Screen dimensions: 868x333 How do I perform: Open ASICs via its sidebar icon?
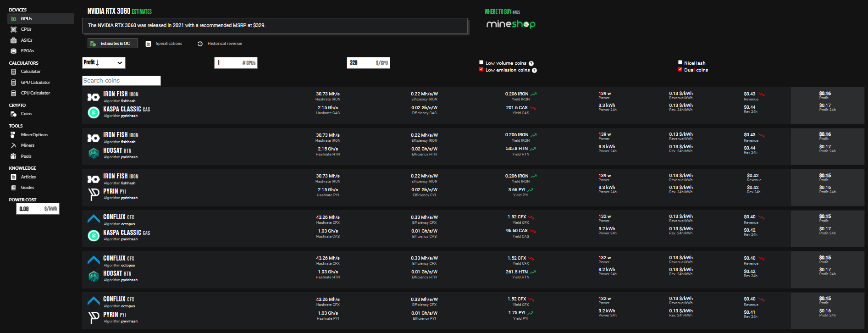coord(14,40)
